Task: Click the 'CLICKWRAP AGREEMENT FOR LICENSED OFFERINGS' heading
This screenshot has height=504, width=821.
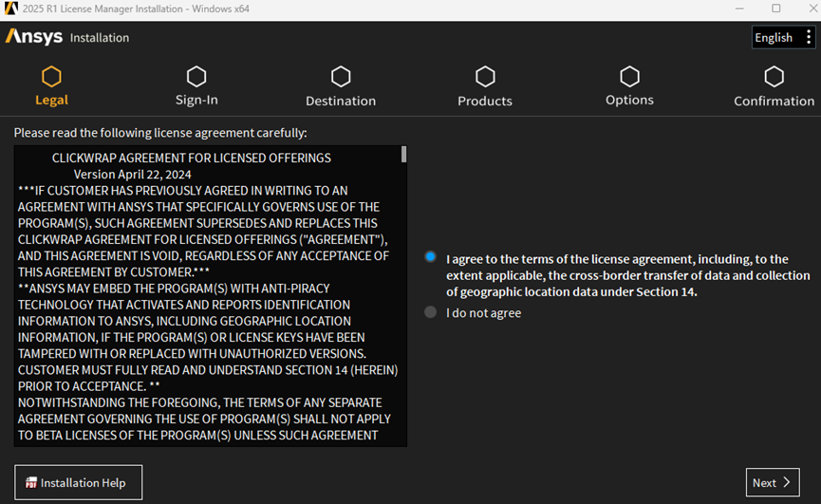Action: 191,159
